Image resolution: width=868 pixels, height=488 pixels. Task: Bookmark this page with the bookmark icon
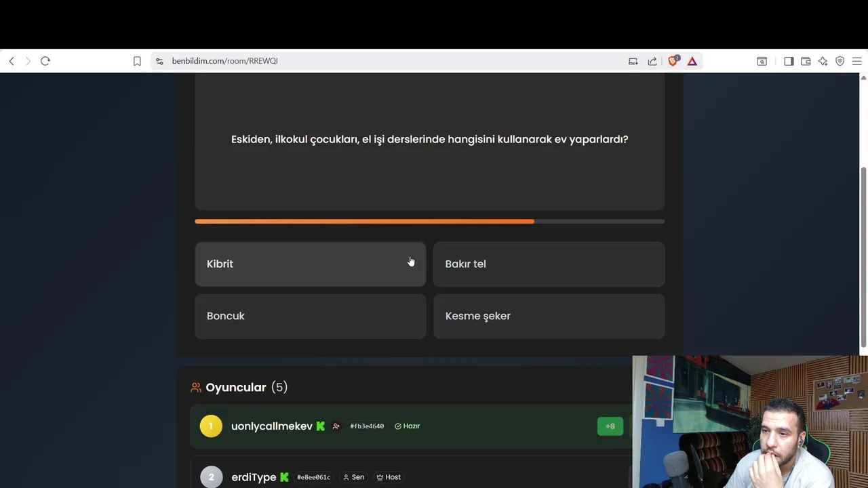point(137,61)
